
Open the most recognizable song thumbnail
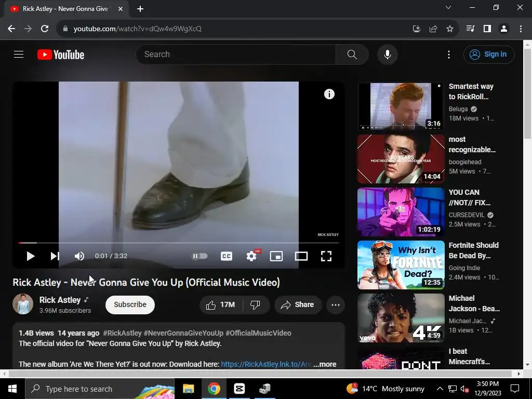tap(401, 159)
